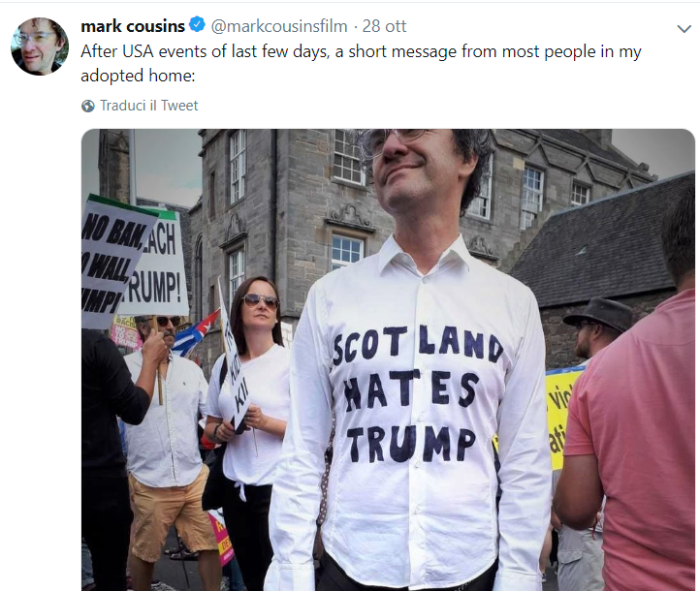Screen dimensions: 700x591
Task: Expand the tweet options chevron menu
Action: 684,29
